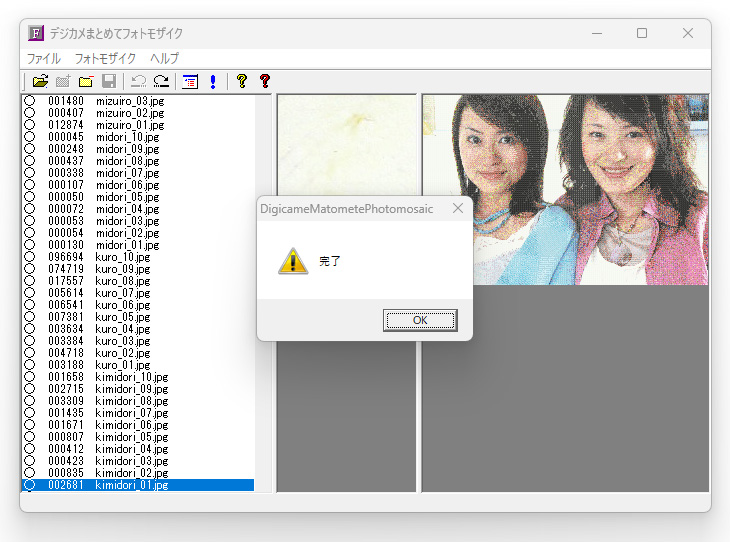
Task: Select the mizuiro_01.jpg row
Action: [138, 125]
